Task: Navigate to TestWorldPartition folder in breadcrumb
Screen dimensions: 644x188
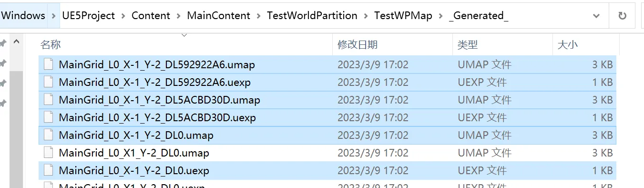Action: point(312,16)
